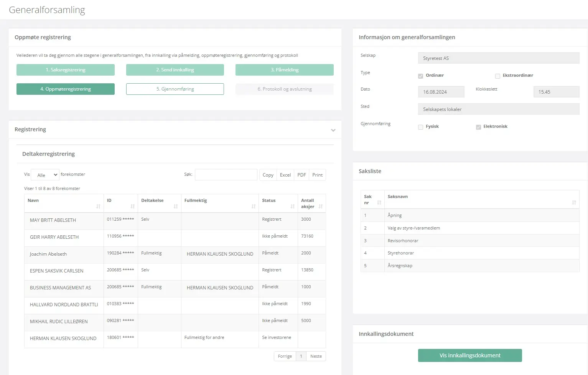Enable the Fysisk checkbox
The height and width of the screenshot is (375, 588).
pyautogui.click(x=420, y=127)
